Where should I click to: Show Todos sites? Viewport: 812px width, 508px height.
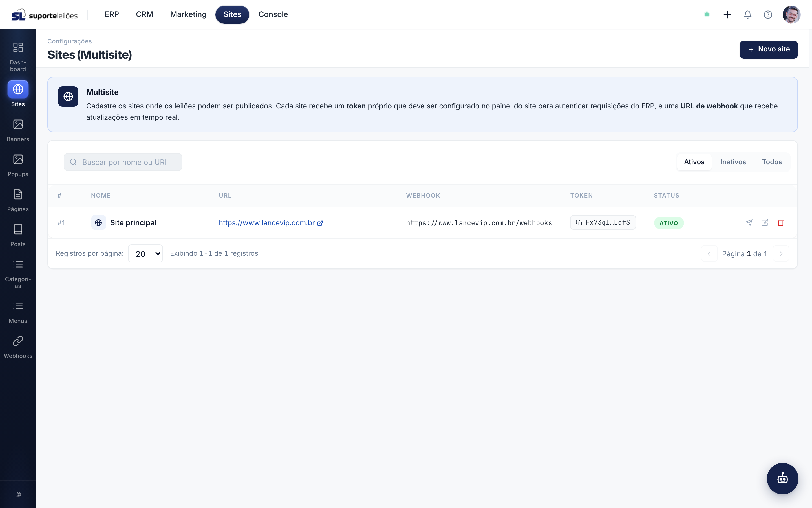(x=772, y=162)
